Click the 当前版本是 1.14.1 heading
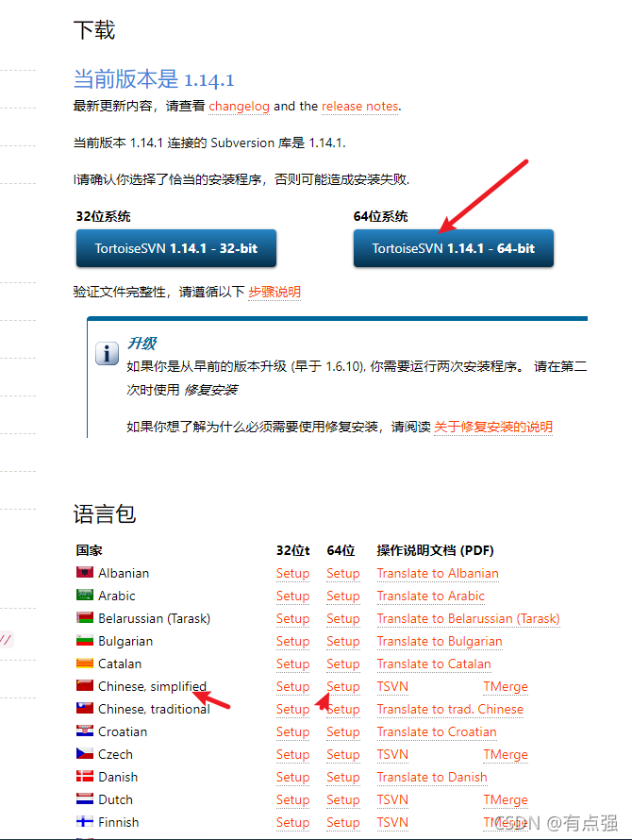The image size is (632, 840). point(154,79)
